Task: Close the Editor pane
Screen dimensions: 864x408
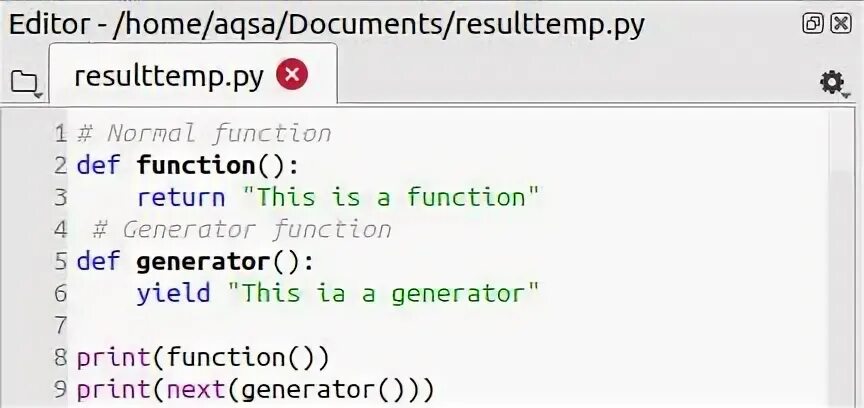Action: 841,23
